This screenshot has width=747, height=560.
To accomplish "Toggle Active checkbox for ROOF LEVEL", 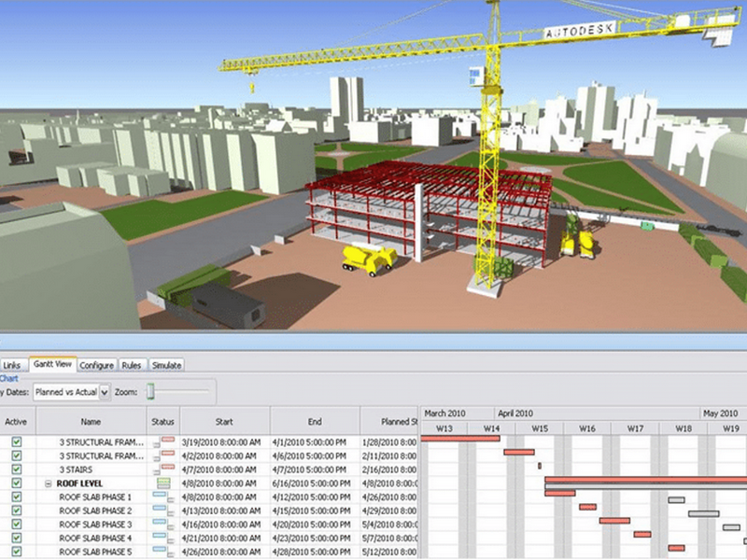I will point(16,483).
